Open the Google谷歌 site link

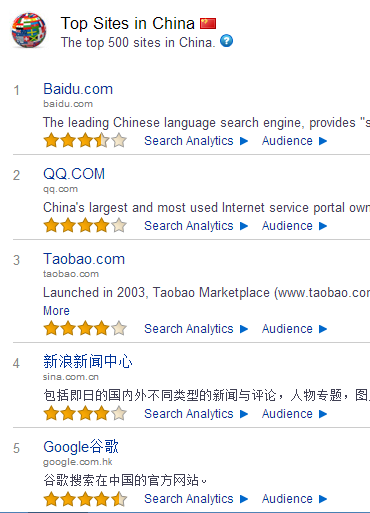[x=81, y=447]
